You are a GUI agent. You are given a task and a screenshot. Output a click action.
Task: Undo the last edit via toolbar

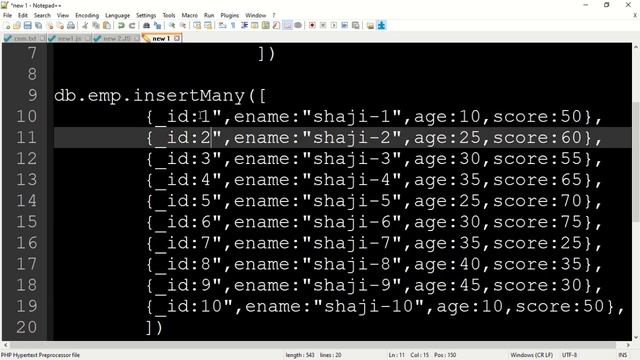point(121,25)
